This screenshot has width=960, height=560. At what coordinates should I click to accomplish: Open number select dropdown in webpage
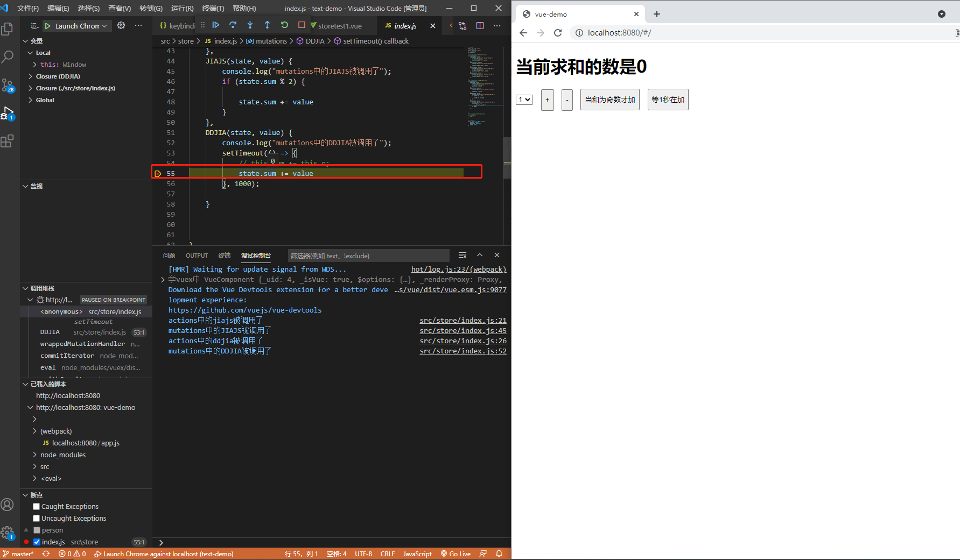click(524, 100)
